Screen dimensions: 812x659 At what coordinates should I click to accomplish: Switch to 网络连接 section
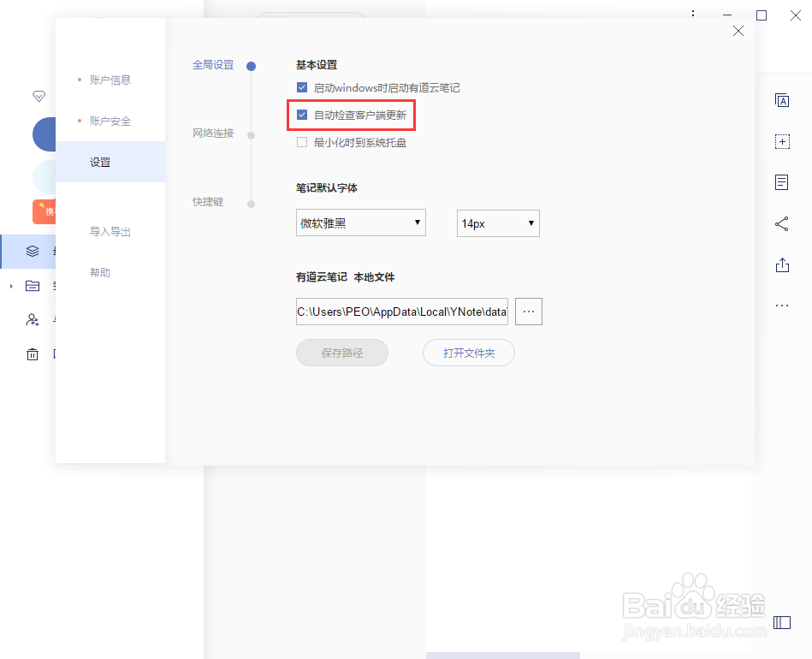213,134
